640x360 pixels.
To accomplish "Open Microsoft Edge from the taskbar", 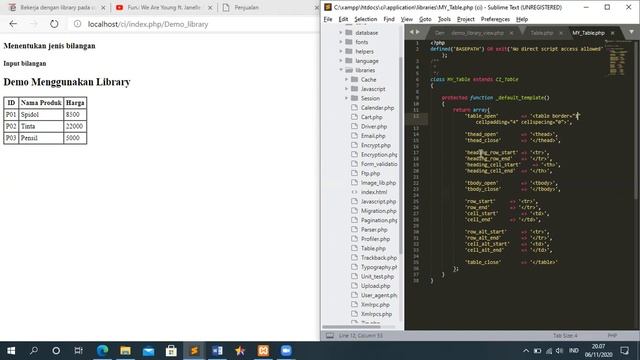I will [x=102, y=351].
